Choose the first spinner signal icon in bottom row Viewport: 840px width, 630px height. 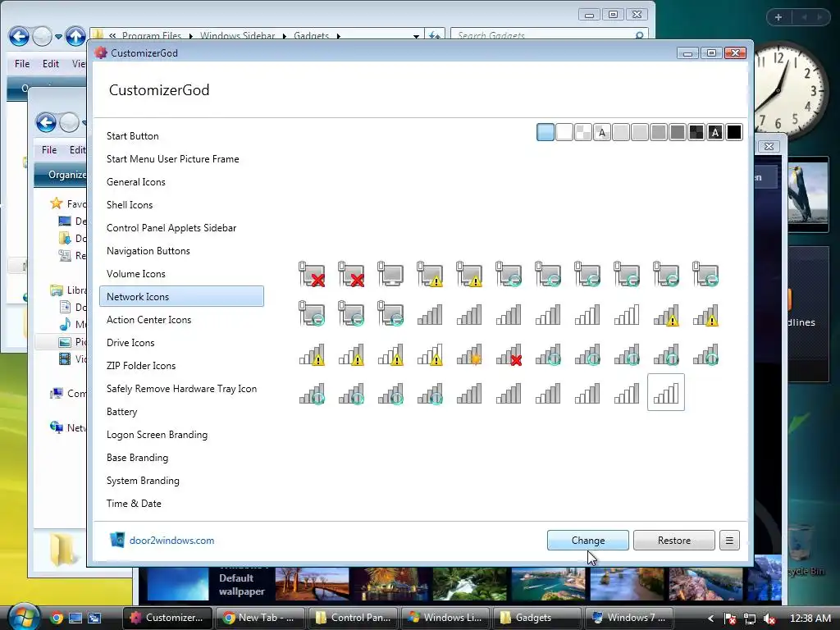[x=312, y=394]
